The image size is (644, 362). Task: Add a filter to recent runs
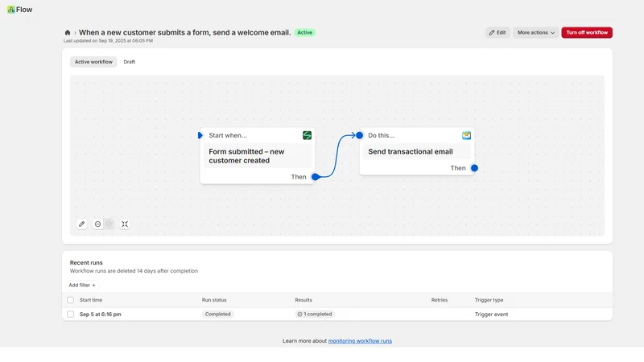82,285
